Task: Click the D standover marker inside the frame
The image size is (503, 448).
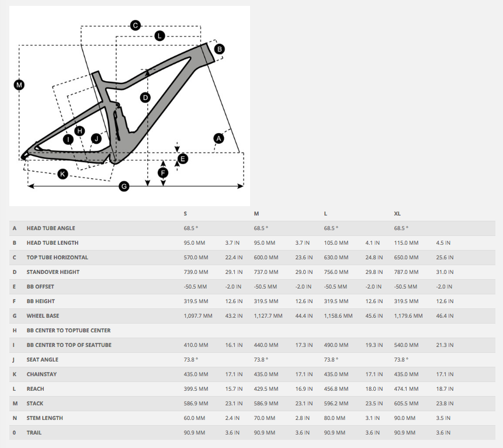Action: point(145,98)
